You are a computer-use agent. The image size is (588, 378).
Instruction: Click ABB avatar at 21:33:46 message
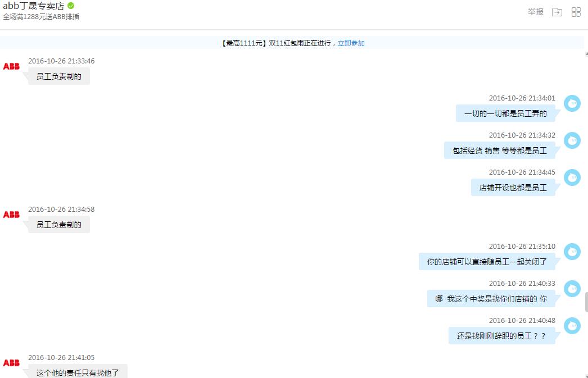[11, 66]
